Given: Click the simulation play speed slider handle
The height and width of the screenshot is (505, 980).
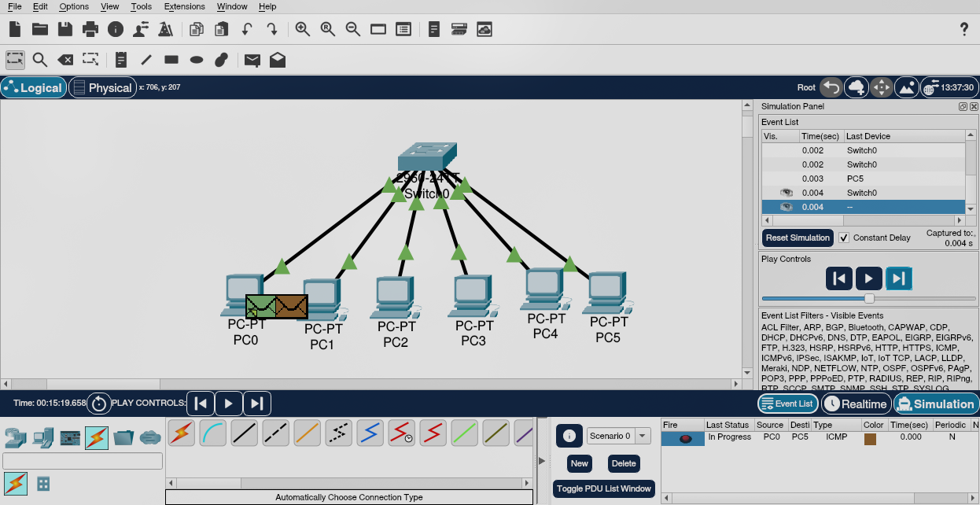Looking at the screenshot, I should click(869, 298).
